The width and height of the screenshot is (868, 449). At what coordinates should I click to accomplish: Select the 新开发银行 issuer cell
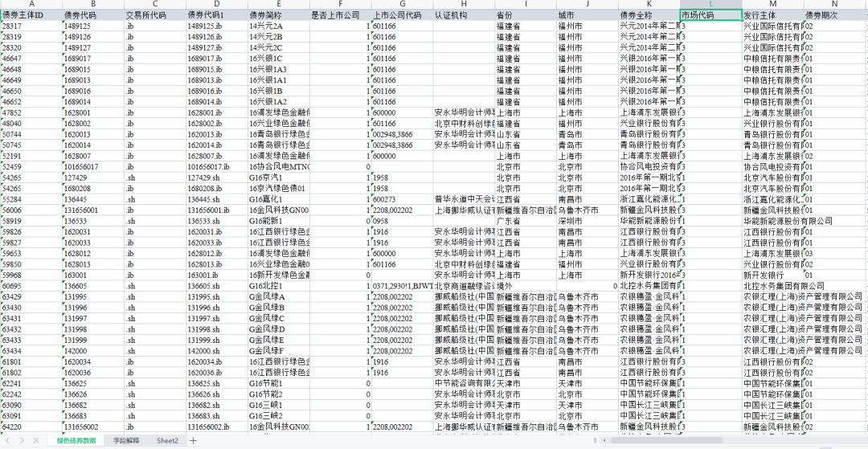(773, 276)
